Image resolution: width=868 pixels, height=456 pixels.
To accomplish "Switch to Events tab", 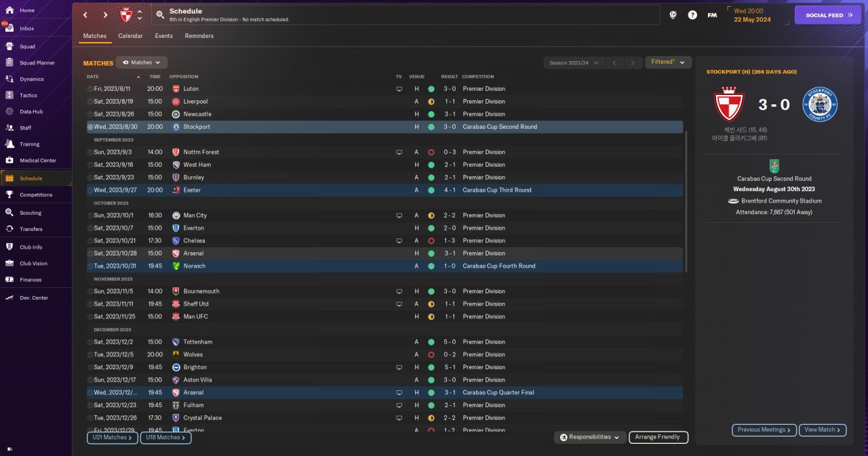I will click(x=163, y=36).
